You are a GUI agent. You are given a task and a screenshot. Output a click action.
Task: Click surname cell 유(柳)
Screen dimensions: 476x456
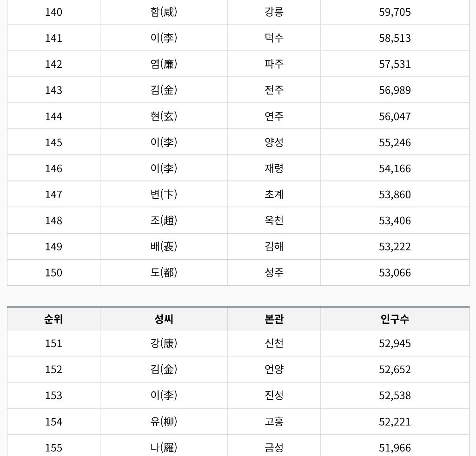point(164,422)
